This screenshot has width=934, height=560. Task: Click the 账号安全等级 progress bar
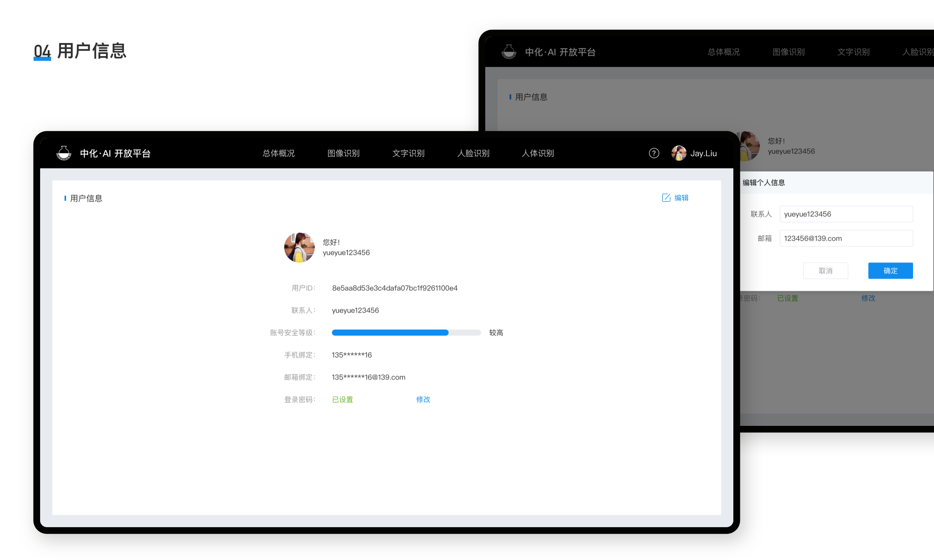pyautogui.click(x=406, y=332)
